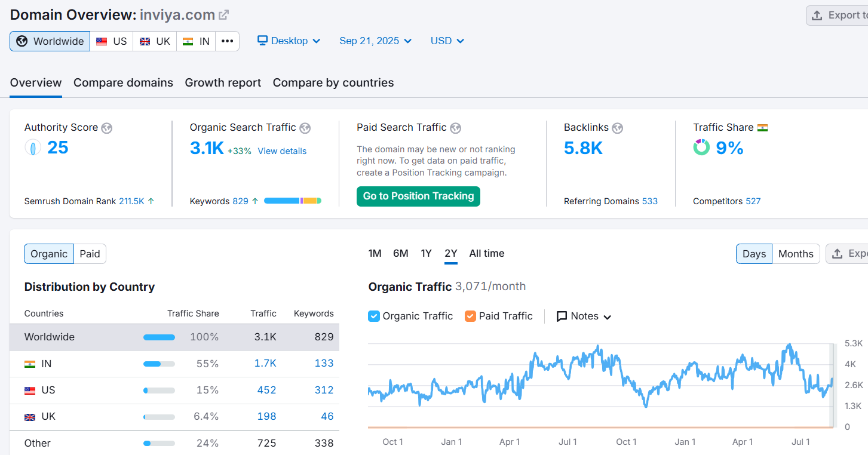Click the top Export upload icon
The height and width of the screenshot is (455, 868).
(817, 16)
